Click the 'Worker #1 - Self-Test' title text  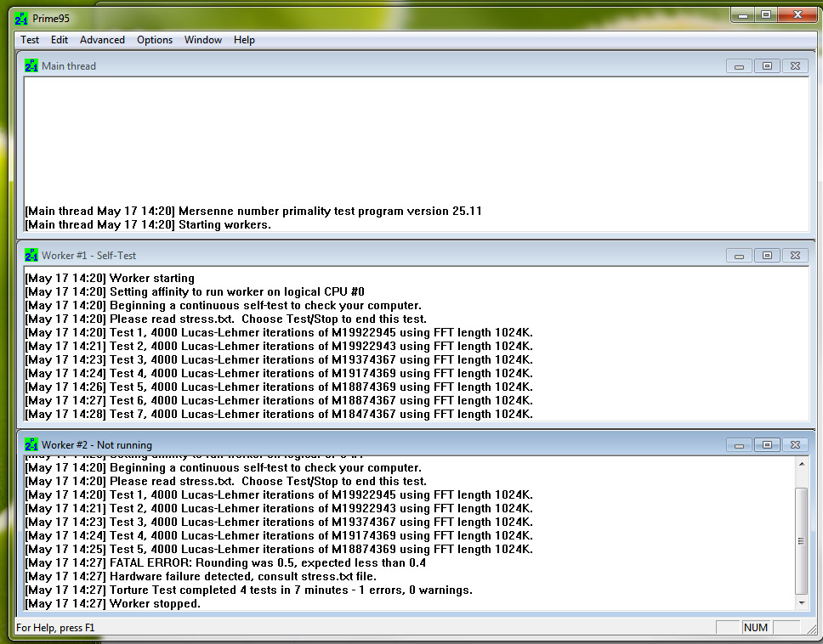[88, 256]
